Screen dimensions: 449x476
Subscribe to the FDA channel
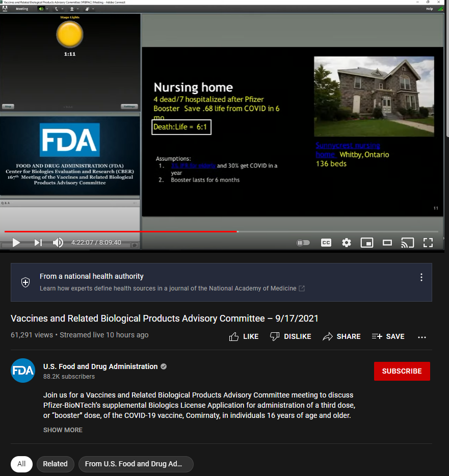[402, 371]
